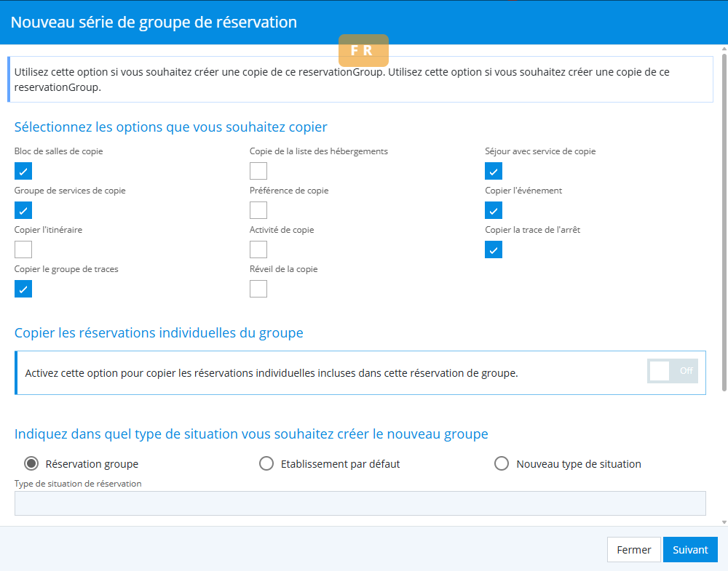The width and height of the screenshot is (728, 571).
Task: Select Nouveau type de situation radio option
Action: pos(502,464)
